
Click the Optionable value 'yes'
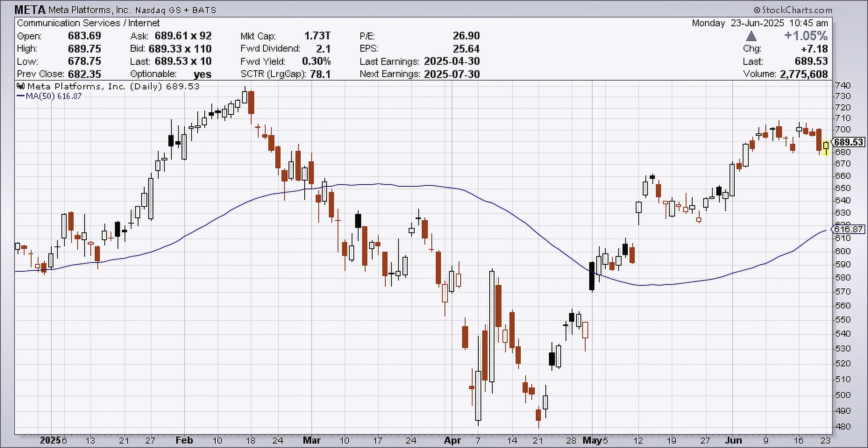203,74
